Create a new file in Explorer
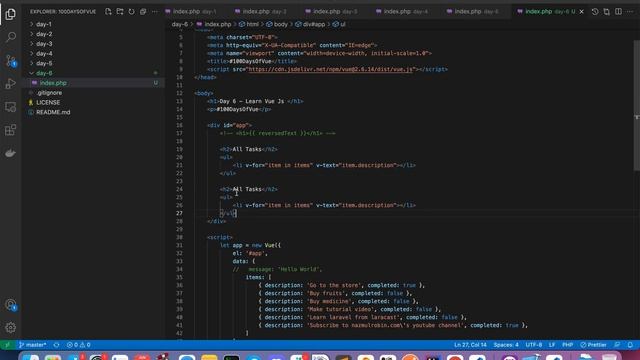 (108, 11)
